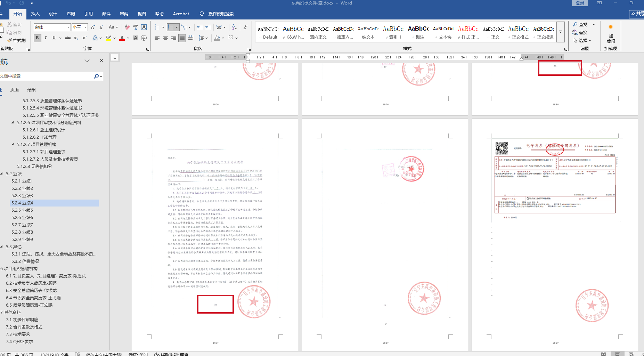
Task: Open the 审阅 ribbon tab
Action: click(x=124, y=14)
